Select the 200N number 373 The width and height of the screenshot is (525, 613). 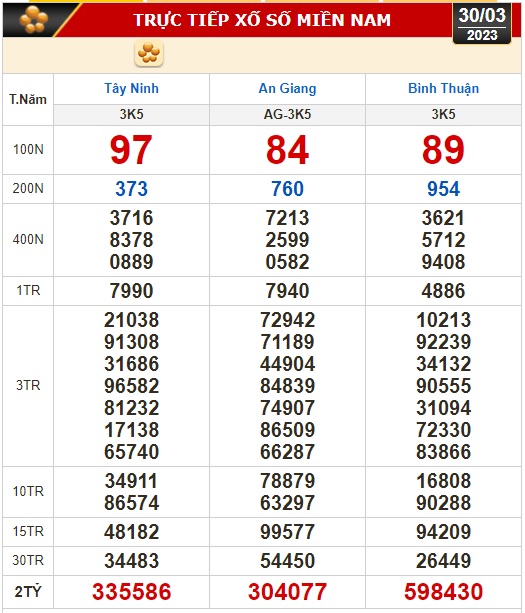tap(131, 189)
